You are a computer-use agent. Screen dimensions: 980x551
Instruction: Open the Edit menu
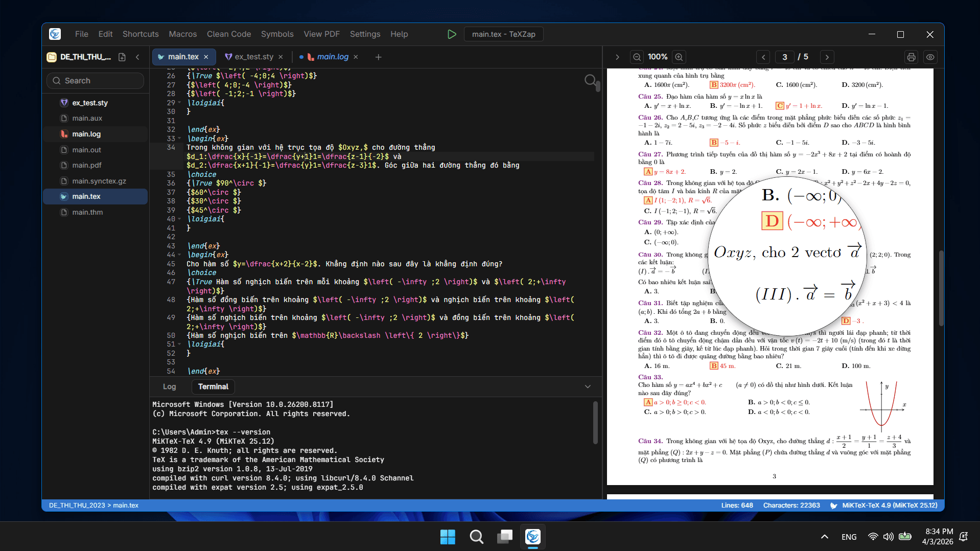(x=105, y=34)
